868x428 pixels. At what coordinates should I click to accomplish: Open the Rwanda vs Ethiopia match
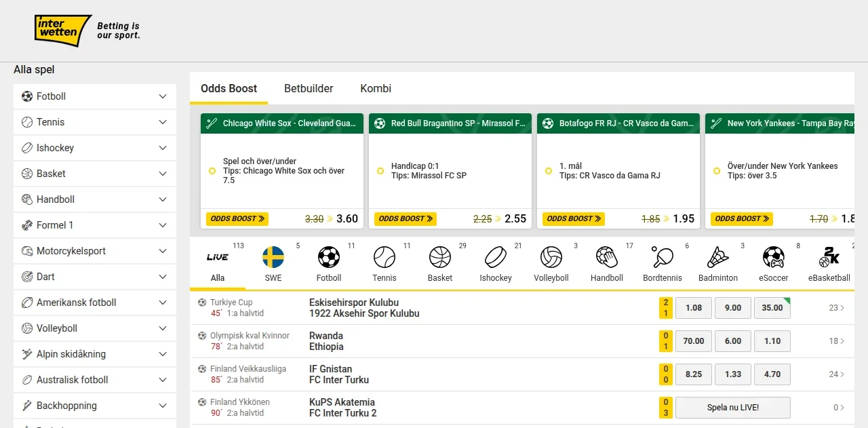pos(326,341)
